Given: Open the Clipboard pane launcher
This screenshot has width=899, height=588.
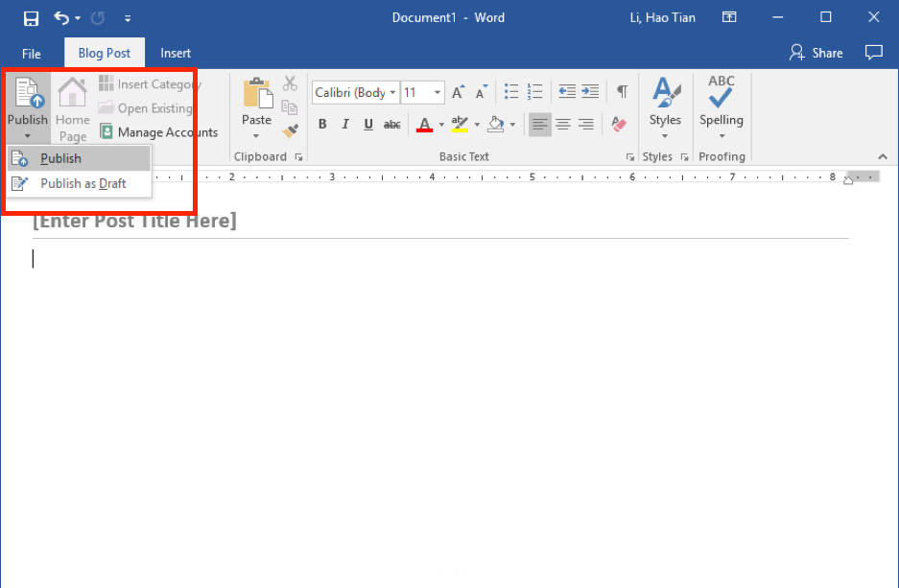Looking at the screenshot, I should click(x=298, y=157).
